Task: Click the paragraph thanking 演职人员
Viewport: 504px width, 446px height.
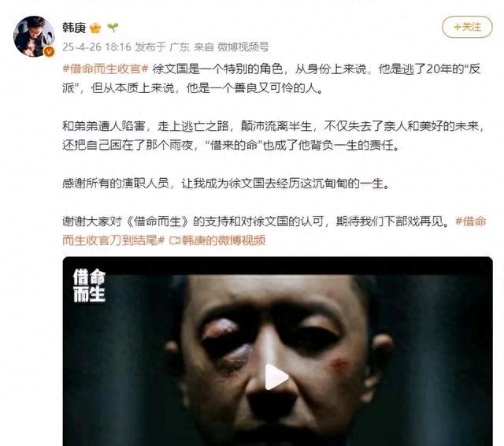Action: tap(226, 184)
